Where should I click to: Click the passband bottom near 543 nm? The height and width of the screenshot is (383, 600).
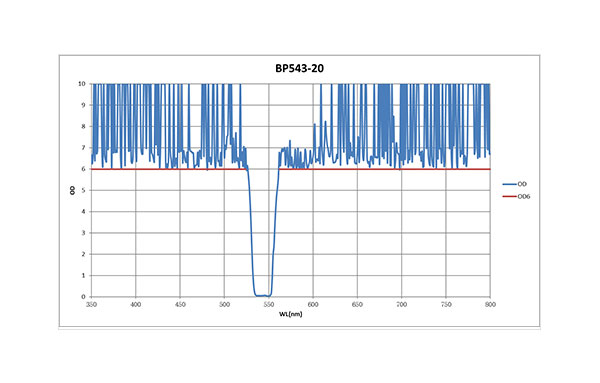(x=262, y=295)
